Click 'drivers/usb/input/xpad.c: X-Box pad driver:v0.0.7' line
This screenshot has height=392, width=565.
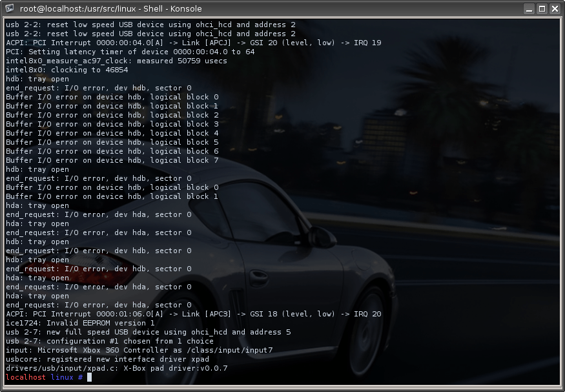pos(116,368)
